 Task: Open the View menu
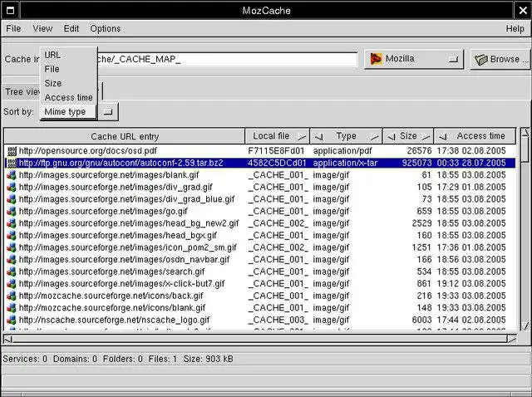tap(42, 28)
